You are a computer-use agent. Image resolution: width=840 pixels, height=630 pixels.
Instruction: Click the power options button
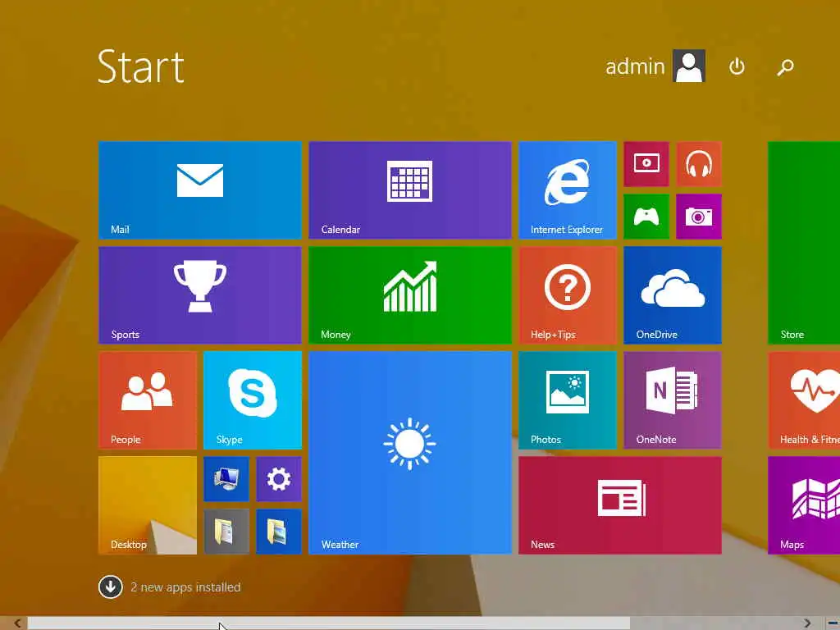click(x=737, y=66)
